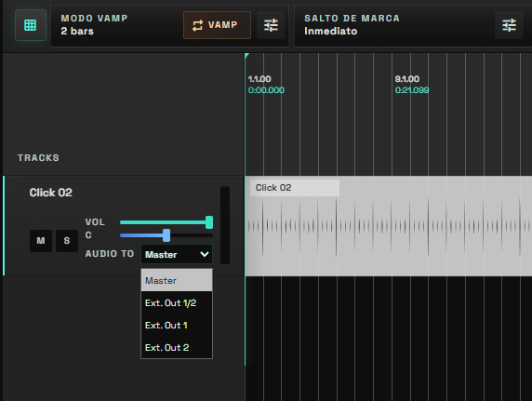The image size is (532, 401).
Task: Open Salto de Marca settings sliders icon
Action: (x=509, y=25)
